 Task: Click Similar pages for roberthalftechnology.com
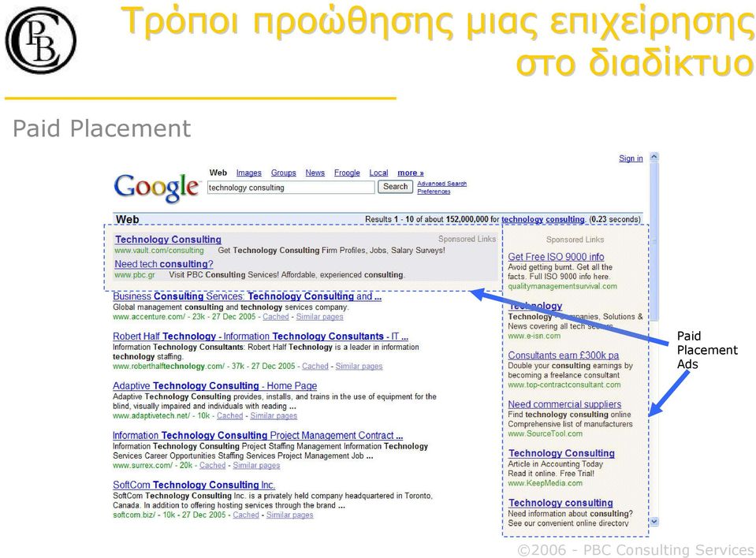click(x=359, y=366)
